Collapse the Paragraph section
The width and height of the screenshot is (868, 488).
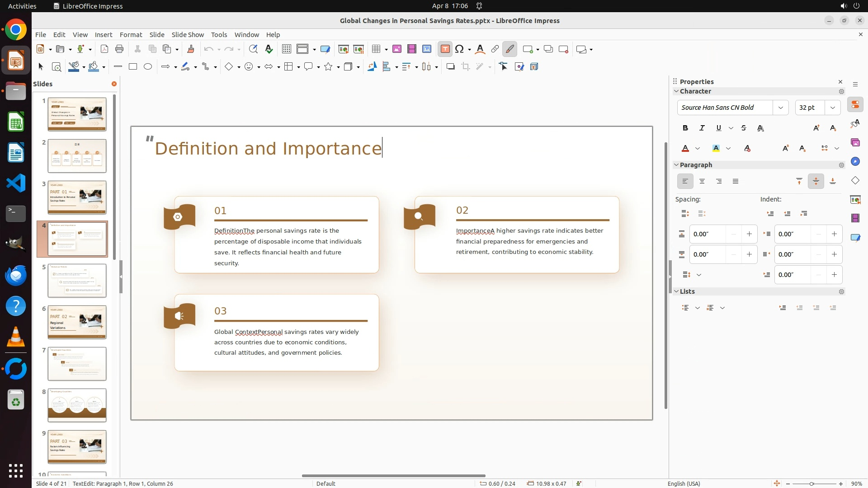pyautogui.click(x=677, y=165)
